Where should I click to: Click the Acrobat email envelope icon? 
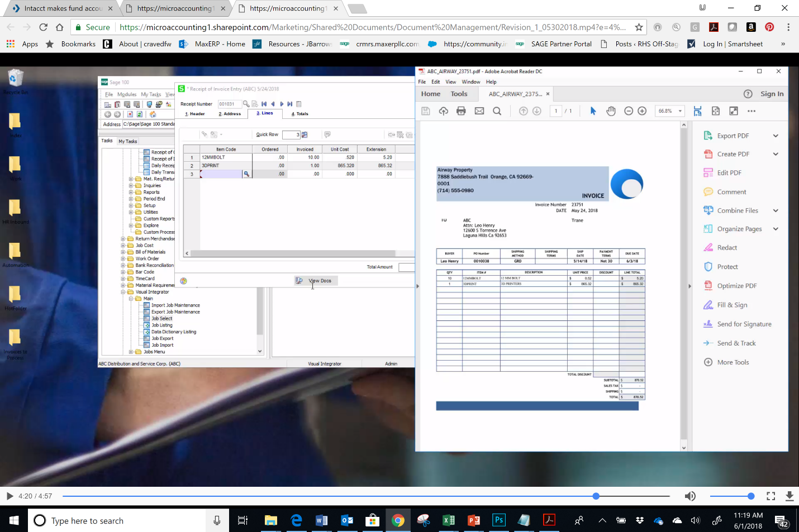pyautogui.click(x=479, y=111)
